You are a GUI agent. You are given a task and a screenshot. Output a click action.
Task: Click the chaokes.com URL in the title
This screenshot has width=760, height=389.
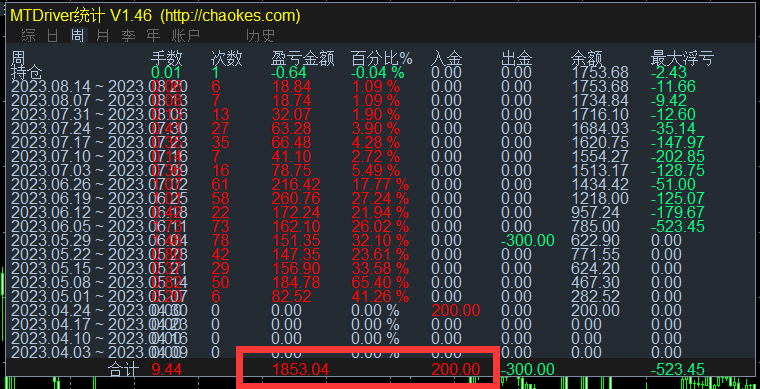point(230,16)
